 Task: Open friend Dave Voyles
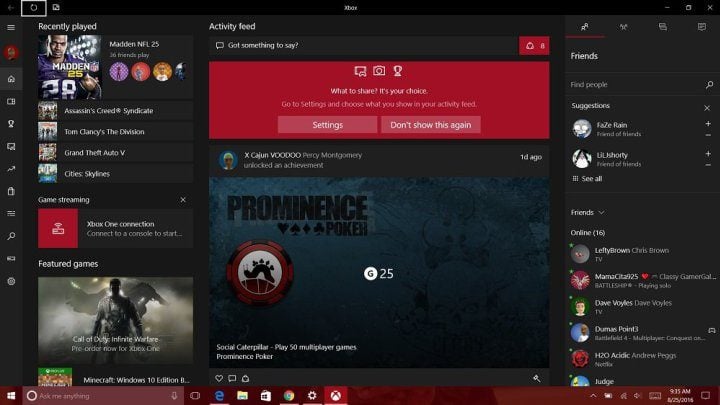point(643,307)
